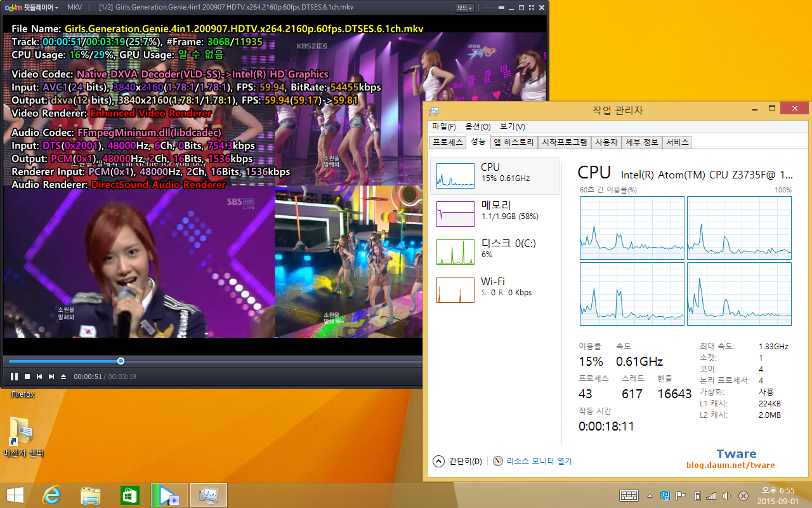Open the touch keyboard from tray

coord(629,495)
